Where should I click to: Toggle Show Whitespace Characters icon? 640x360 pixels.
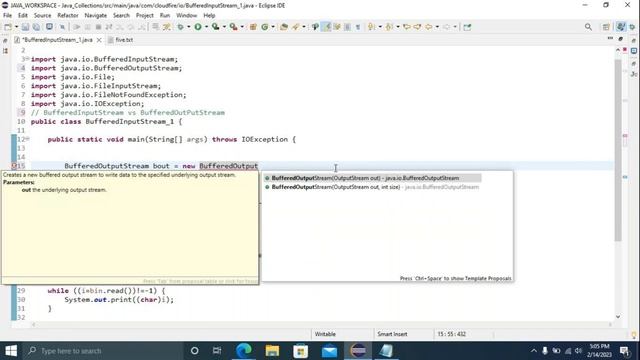358,27
